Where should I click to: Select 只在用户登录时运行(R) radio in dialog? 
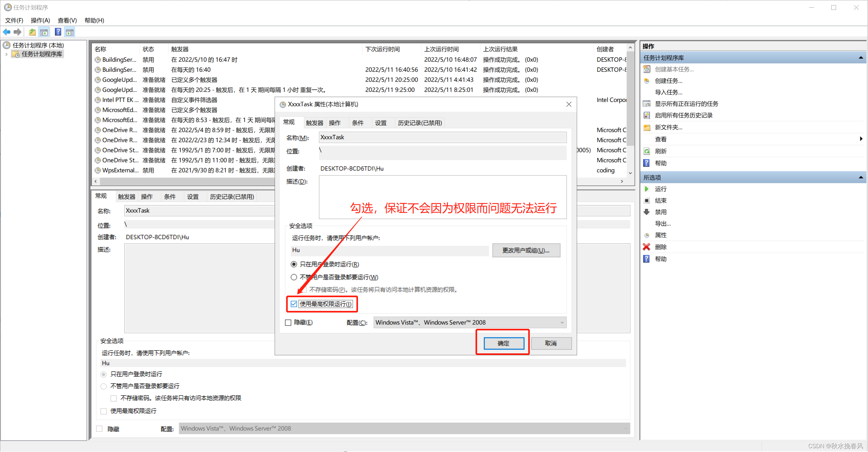pos(294,264)
